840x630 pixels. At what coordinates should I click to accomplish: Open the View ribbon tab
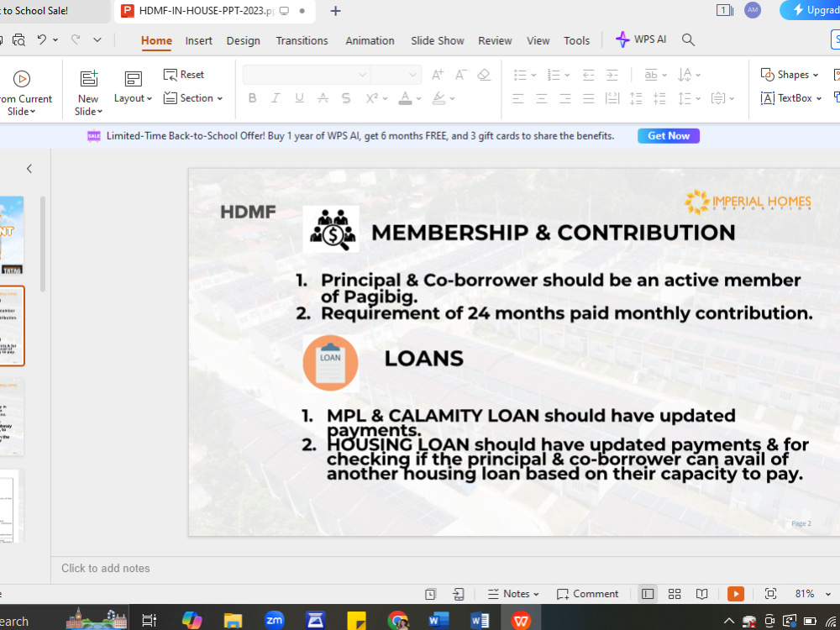(538, 40)
